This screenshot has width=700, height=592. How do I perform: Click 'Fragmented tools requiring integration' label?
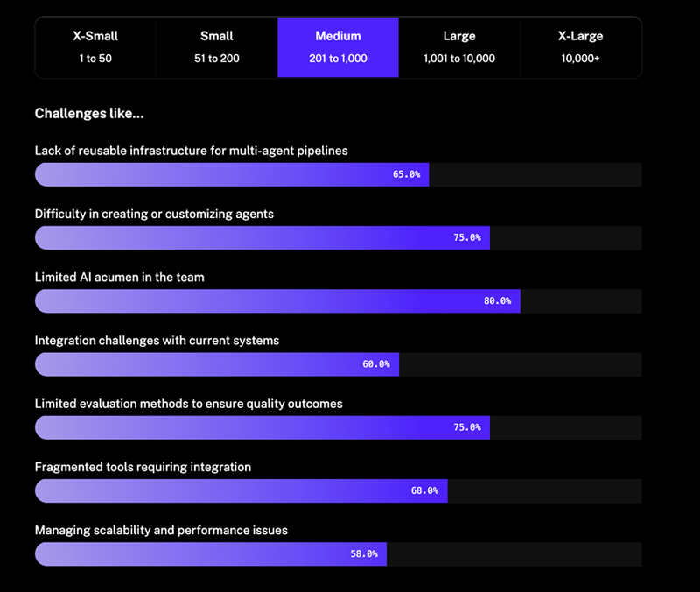tap(143, 467)
